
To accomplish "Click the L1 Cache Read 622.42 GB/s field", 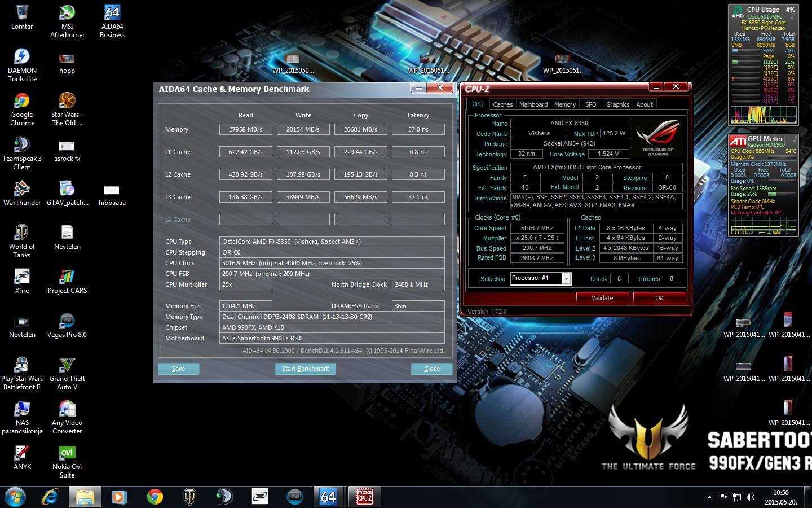I will tap(246, 152).
